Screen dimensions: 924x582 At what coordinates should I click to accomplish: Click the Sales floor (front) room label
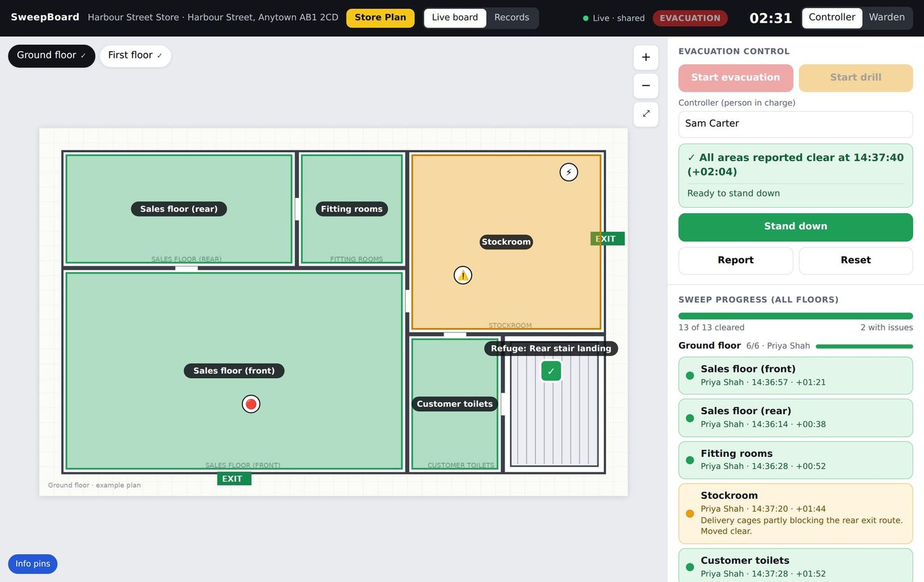click(x=234, y=371)
